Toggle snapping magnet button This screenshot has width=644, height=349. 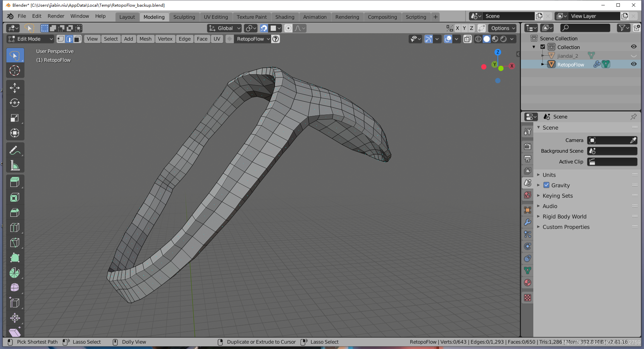264,28
